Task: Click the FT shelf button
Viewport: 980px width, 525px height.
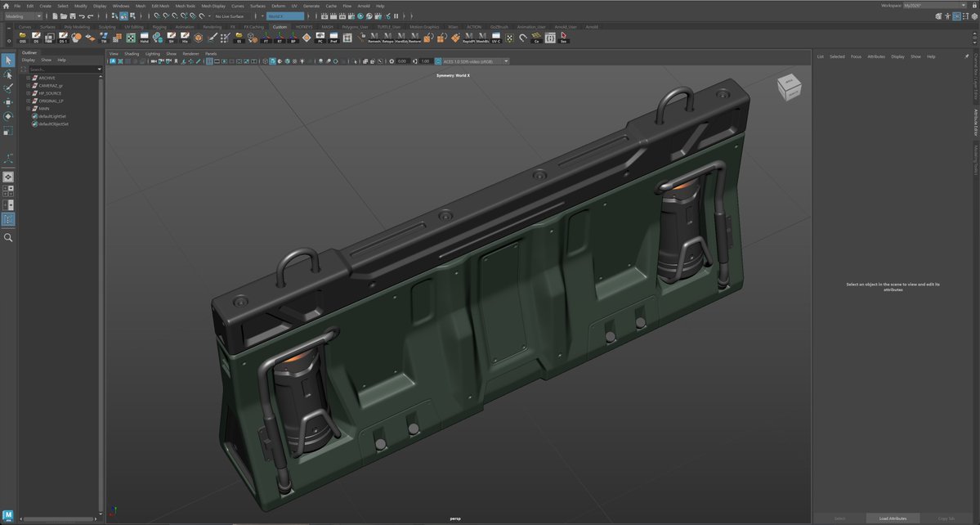Action: click(x=266, y=38)
